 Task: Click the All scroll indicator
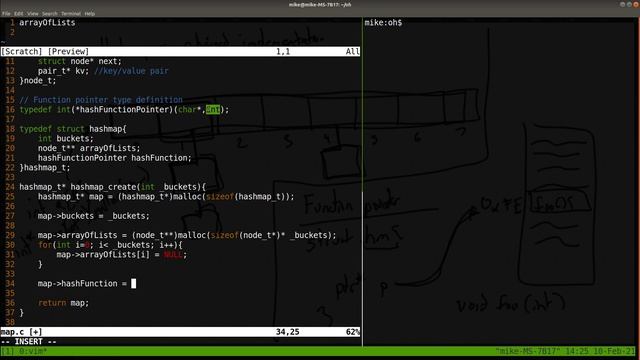tap(352, 51)
